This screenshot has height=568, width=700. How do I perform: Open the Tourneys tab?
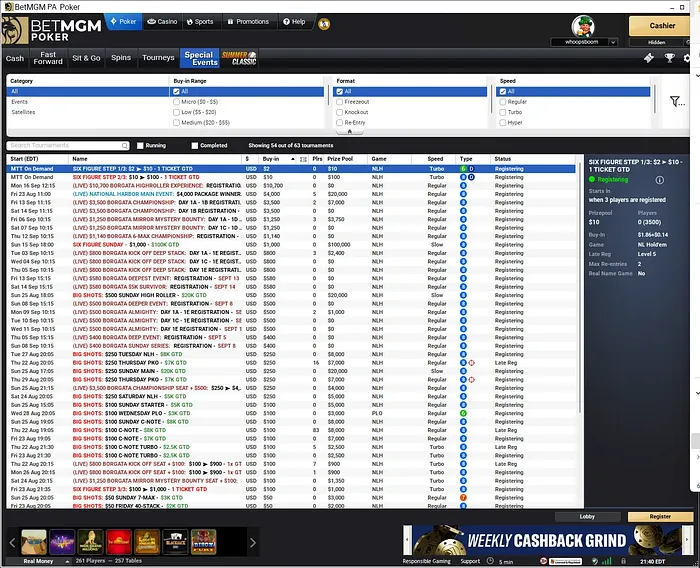click(x=158, y=58)
